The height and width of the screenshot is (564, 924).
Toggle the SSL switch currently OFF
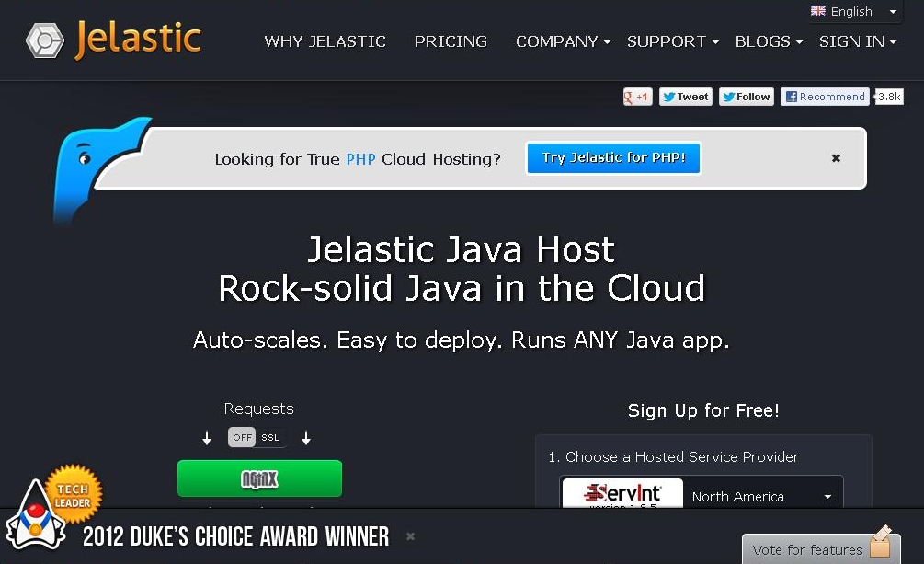coord(257,437)
